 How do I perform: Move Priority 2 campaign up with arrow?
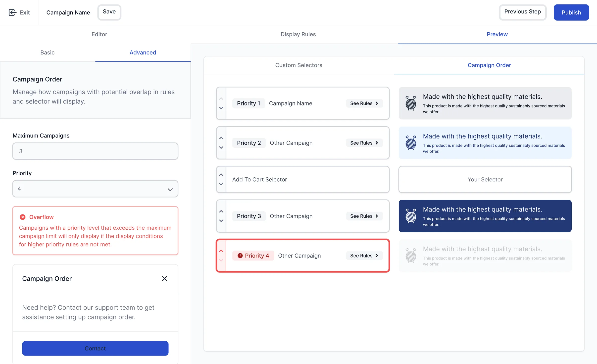(x=221, y=138)
